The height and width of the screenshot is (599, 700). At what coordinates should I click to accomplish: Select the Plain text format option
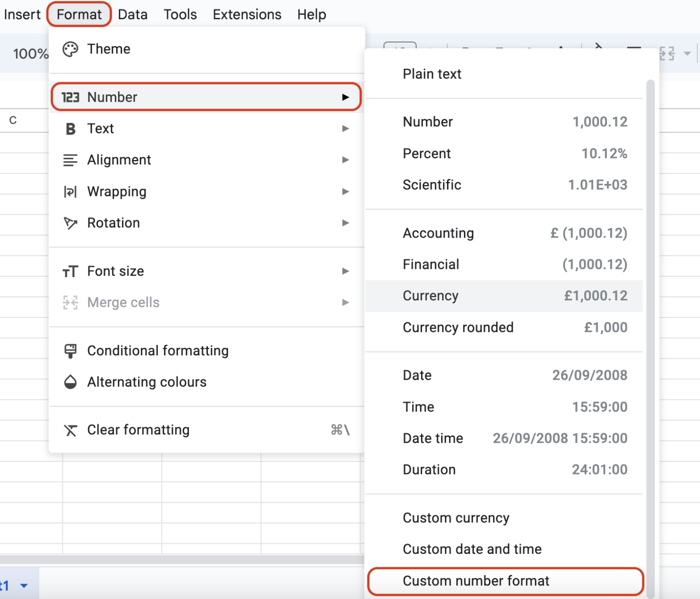pos(432,74)
